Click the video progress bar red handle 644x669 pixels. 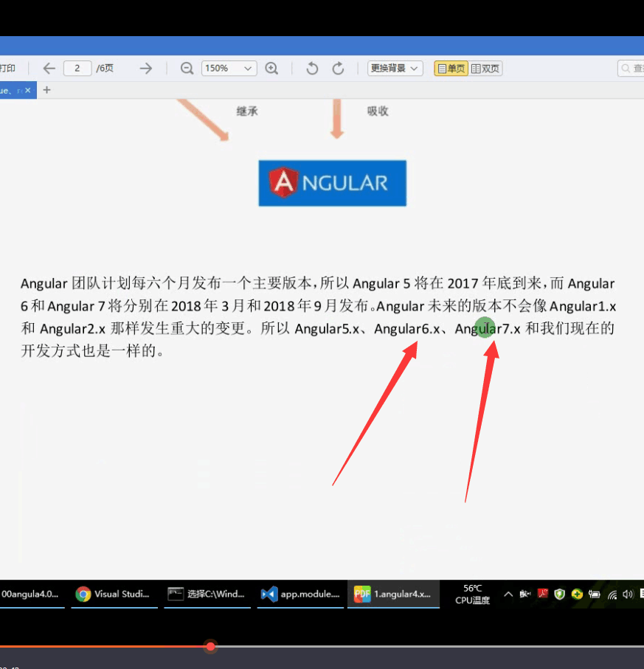pyautogui.click(x=210, y=646)
